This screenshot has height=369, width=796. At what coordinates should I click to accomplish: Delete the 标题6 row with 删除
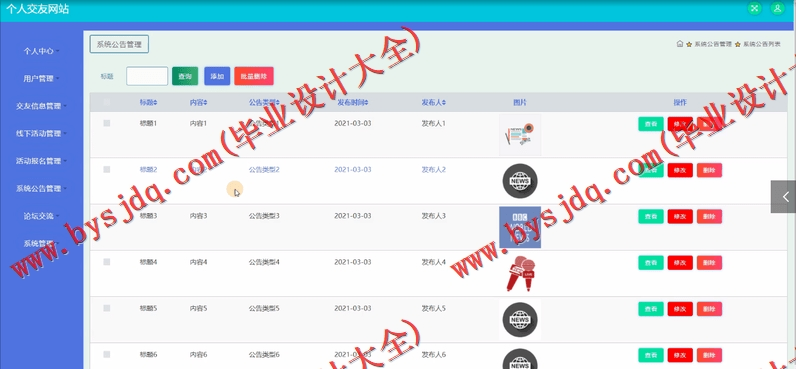709,355
